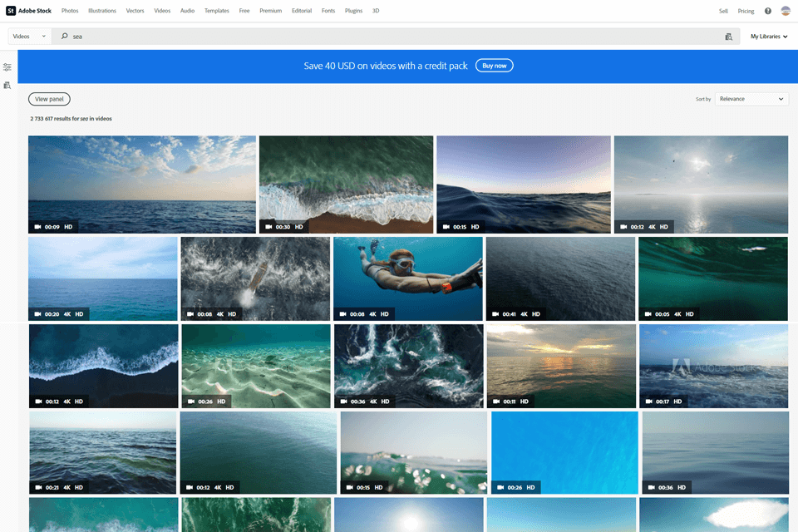Screen dimensions: 798x532
Task: Open the Vectors menu
Action: click(x=135, y=11)
